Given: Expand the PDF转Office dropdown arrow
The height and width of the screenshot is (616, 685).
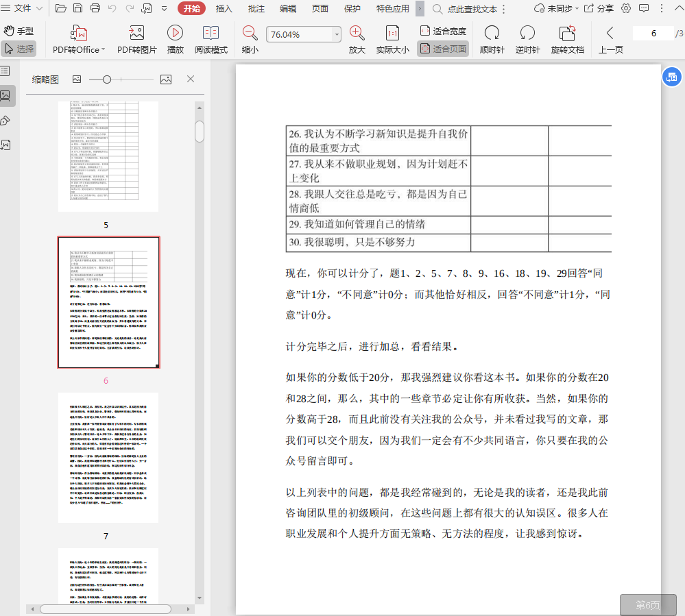Looking at the screenshot, I should [103, 49].
